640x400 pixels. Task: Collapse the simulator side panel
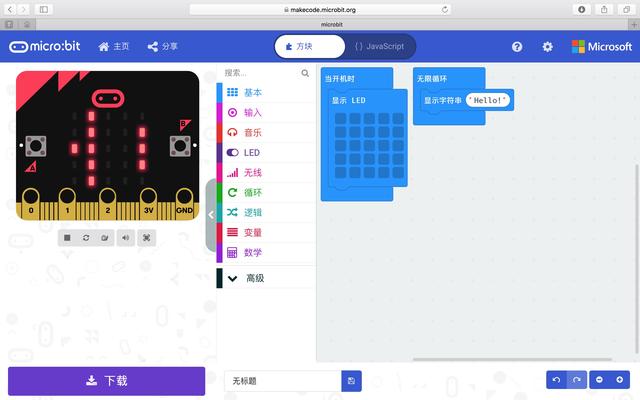pyautogui.click(x=211, y=215)
